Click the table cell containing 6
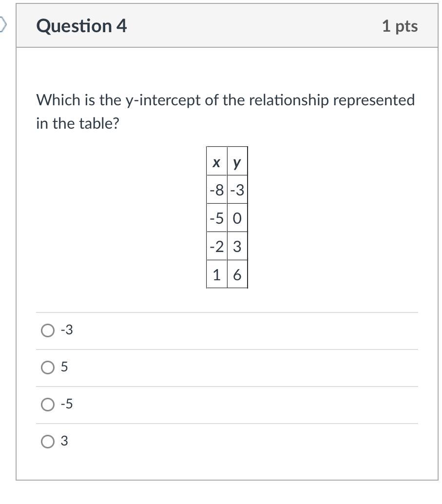The image size is (442, 504). [237, 275]
